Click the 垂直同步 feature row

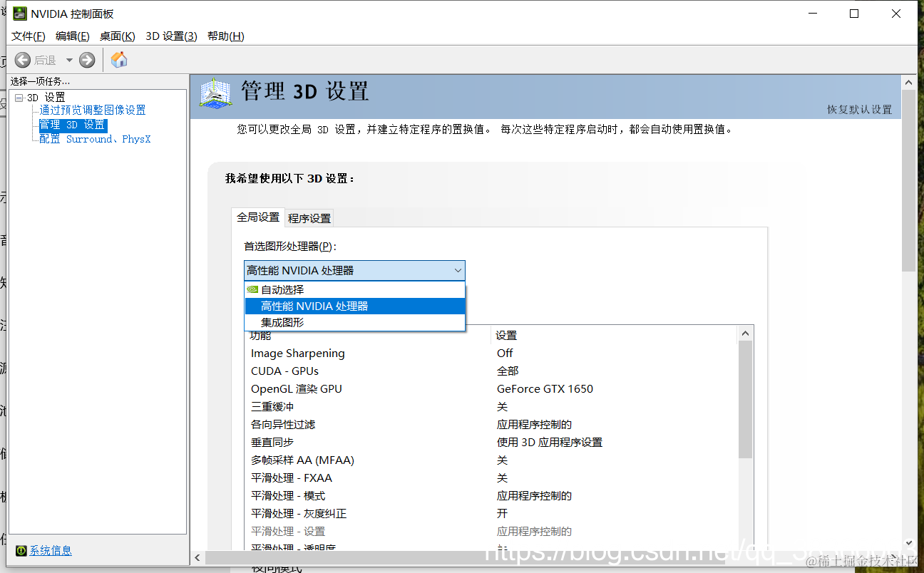(491, 443)
